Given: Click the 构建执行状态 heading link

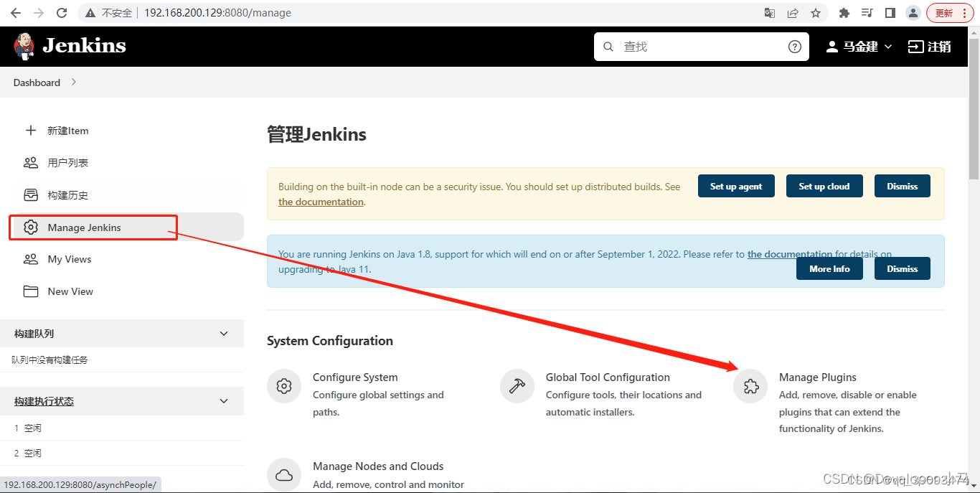Looking at the screenshot, I should pos(44,401).
